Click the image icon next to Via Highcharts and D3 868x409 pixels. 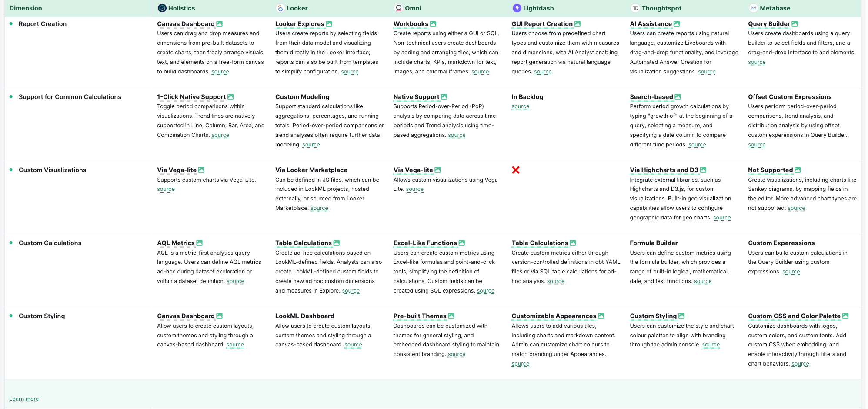click(x=703, y=170)
